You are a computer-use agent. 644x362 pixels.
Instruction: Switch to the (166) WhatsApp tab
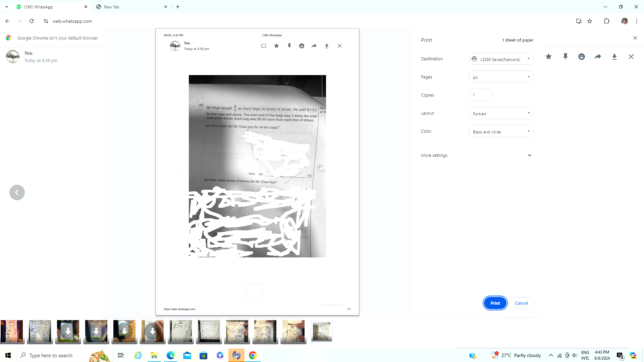(52, 7)
